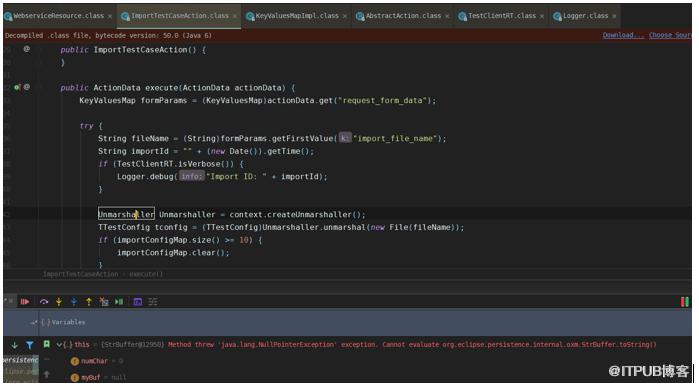Click the Force Step Into icon
Viewport: 699px width, 386px height.
74,302
